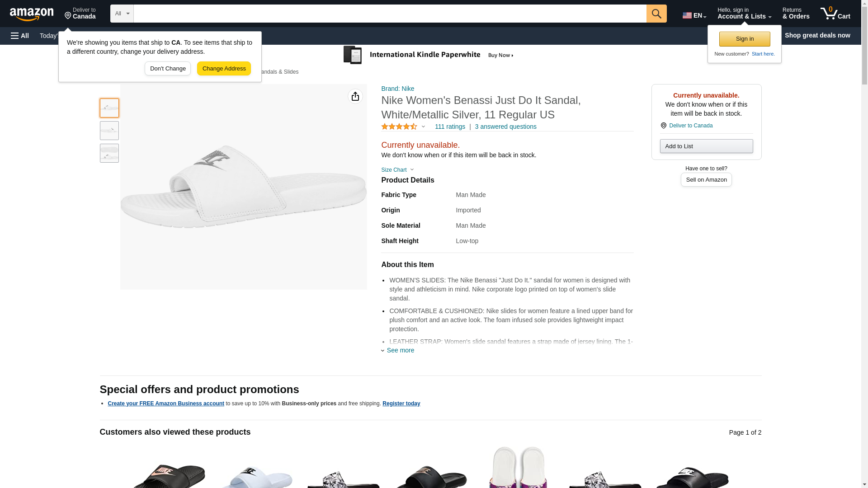Open Account & Lists menu

coord(744,14)
